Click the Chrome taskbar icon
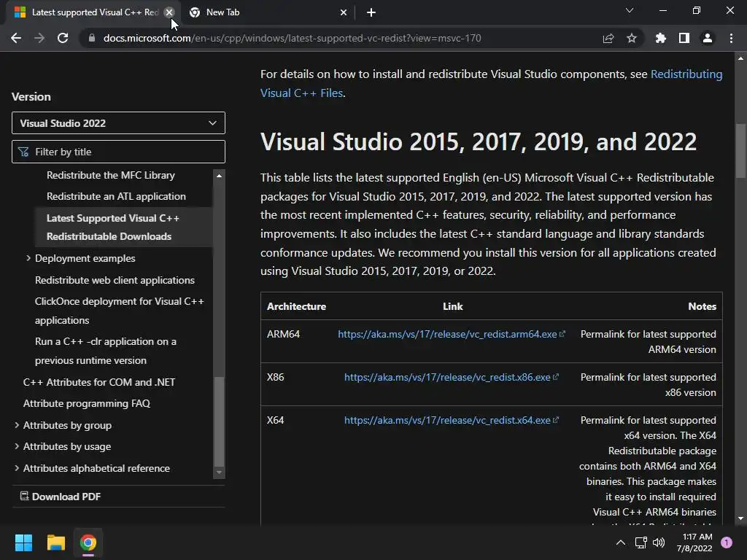This screenshot has width=747, height=560. 88,542
